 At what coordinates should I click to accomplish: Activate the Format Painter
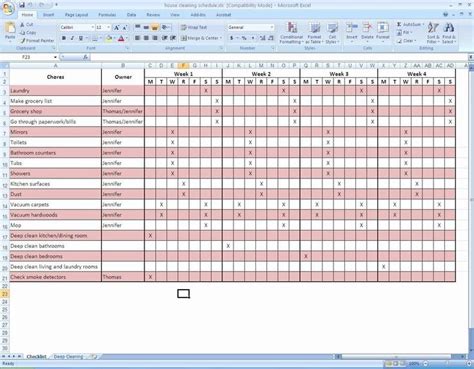[37, 41]
